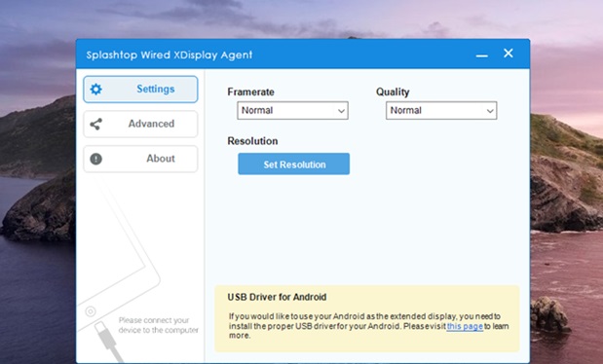Viewport: 603px width, 364px height.
Task: Click the gear icon beside Settings
Action: tap(95, 90)
